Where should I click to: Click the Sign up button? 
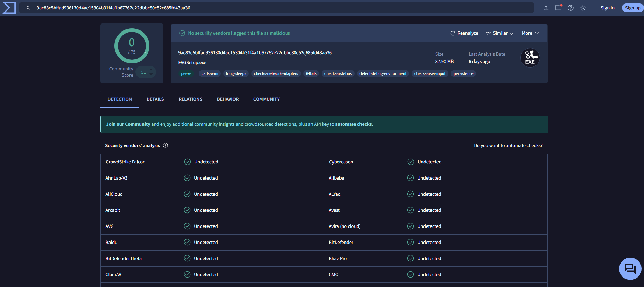pos(633,8)
